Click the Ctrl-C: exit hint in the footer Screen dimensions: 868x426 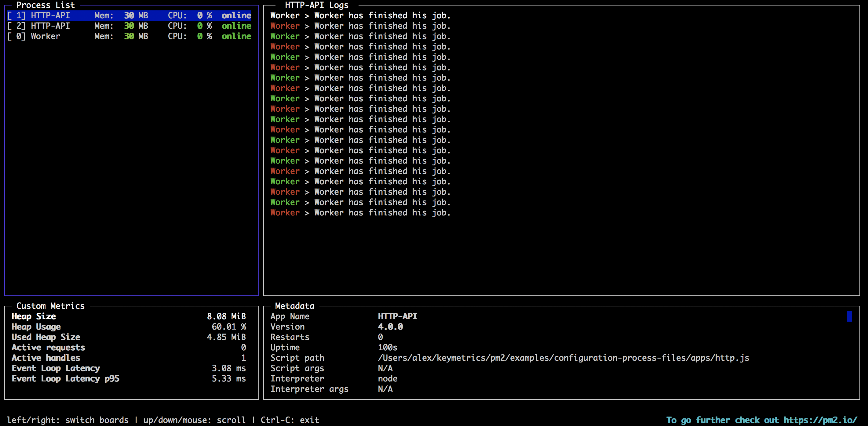point(290,420)
